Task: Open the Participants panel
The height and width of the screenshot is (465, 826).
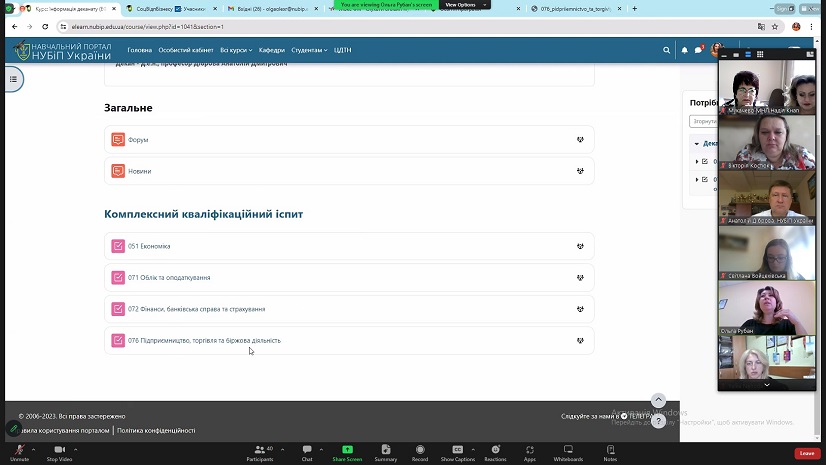Action: tap(260, 452)
